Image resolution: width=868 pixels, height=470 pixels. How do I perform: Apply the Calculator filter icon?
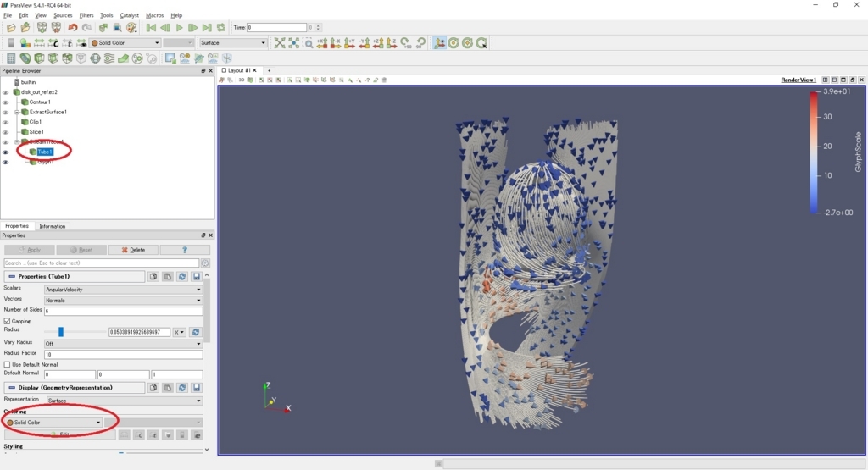(11, 58)
